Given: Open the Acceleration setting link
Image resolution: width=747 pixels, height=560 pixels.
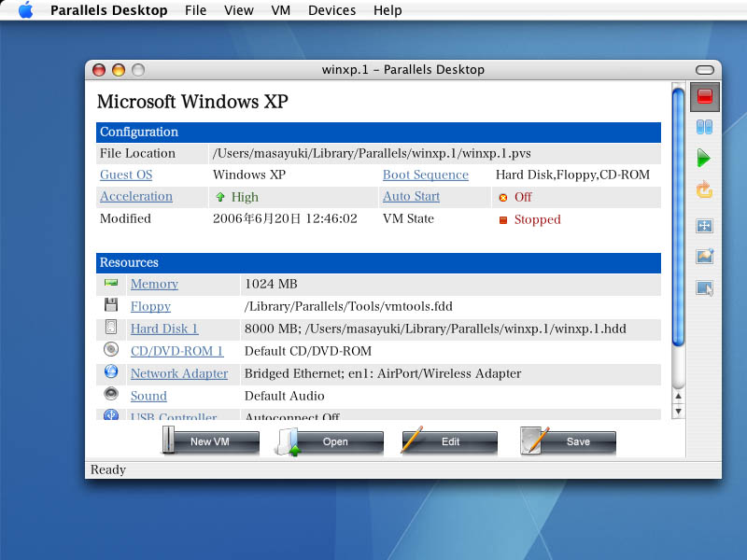Looking at the screenshot, I should pyautogui.click(x=136, y=197).
